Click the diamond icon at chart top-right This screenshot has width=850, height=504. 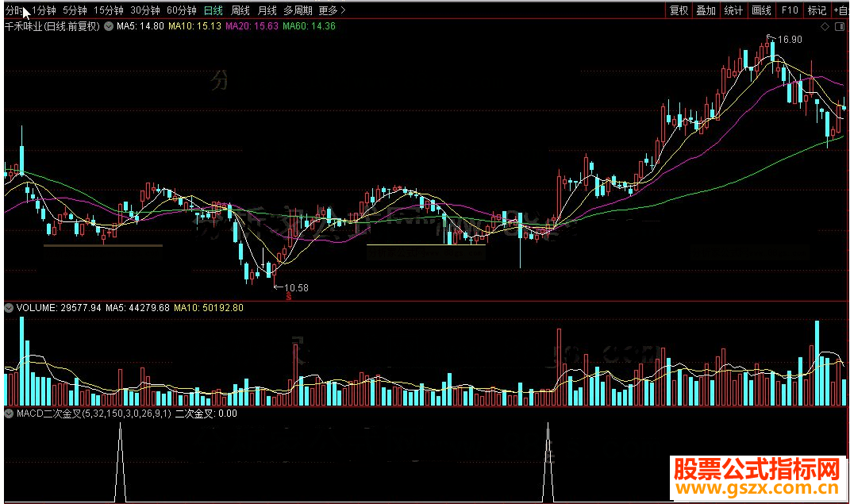click(825, 26)
